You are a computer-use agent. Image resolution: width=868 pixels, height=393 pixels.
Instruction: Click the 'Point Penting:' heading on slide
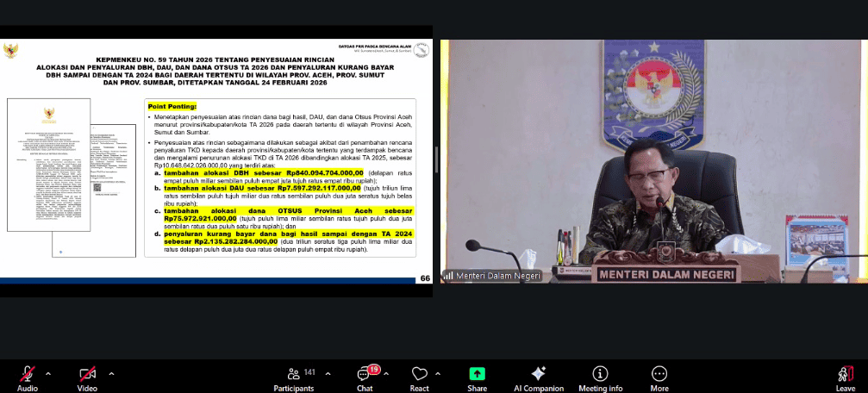[x=172, y=106]
